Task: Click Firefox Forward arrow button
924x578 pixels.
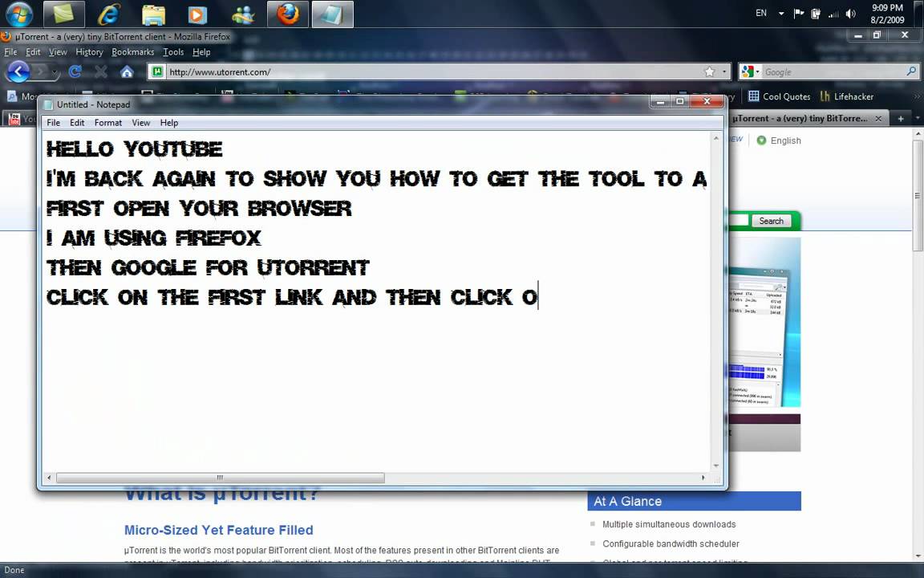Action: (x=40, y=72)
